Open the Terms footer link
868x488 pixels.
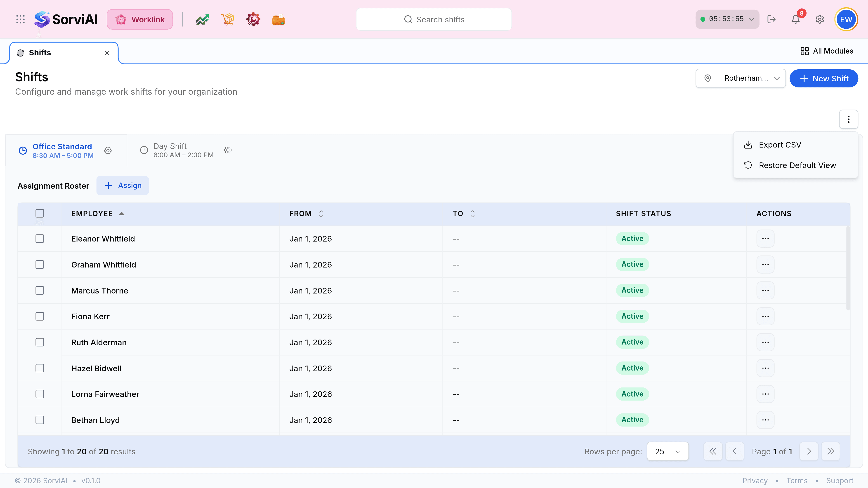[797, 481]
